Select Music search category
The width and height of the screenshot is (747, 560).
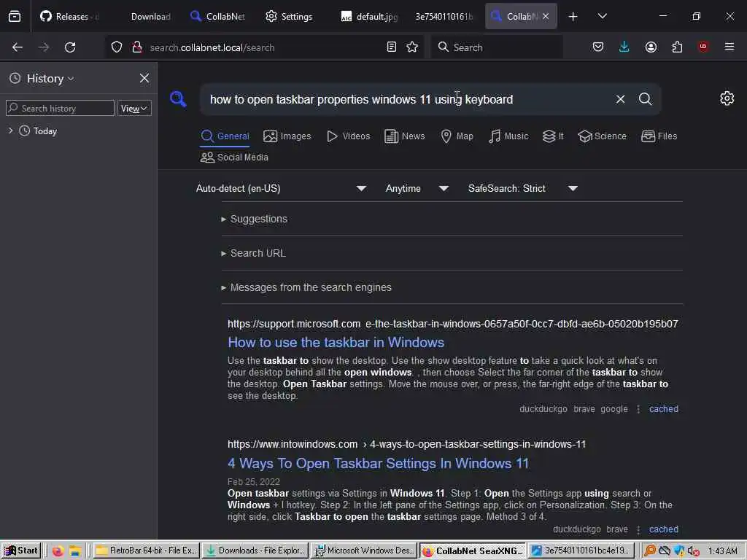click(508, 136)
